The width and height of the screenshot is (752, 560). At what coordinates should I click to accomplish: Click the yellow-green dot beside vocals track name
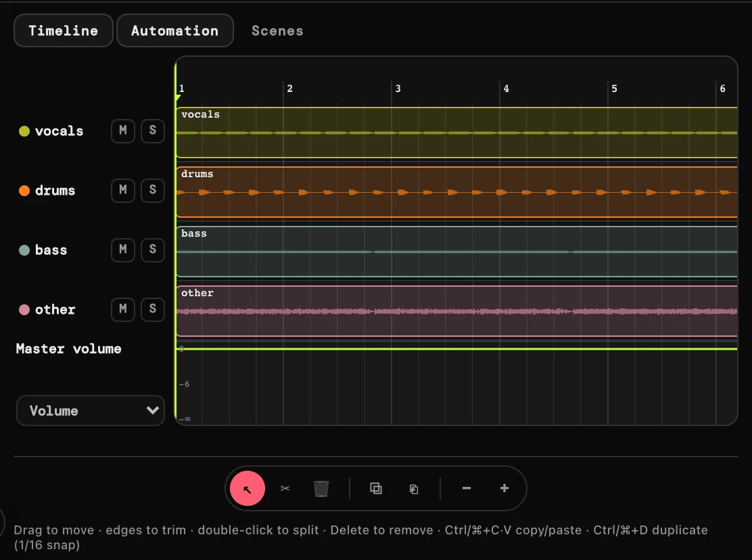point(24,131)
